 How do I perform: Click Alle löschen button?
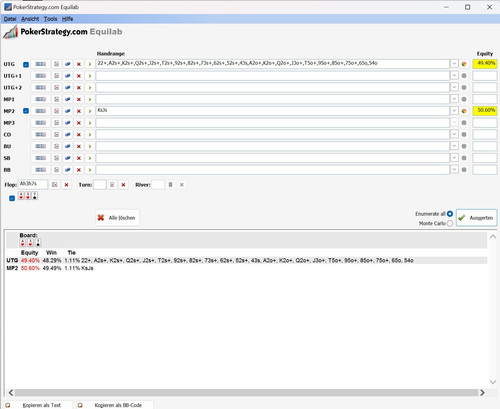tap(117, 218)
